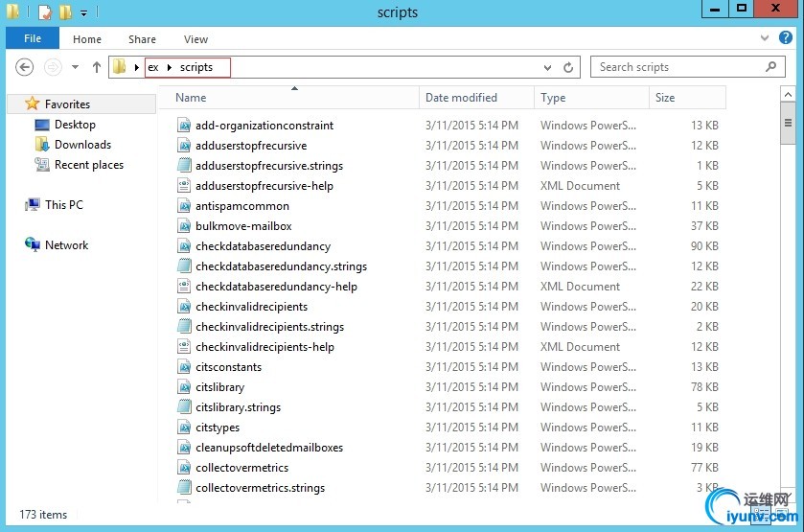Image resolution: width=804 pixels, height=532 pixels.
Task: Click the scrollbar up arrow
Action: click(788, 94)
